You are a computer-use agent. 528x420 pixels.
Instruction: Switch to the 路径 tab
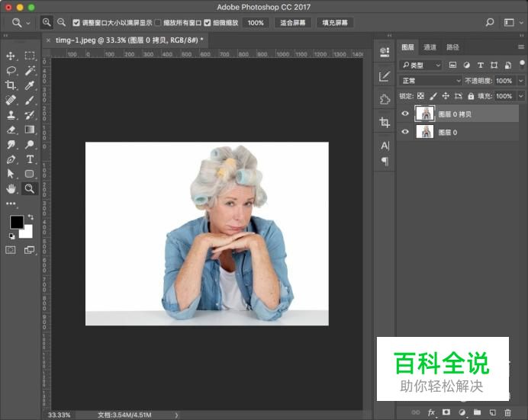452,47
